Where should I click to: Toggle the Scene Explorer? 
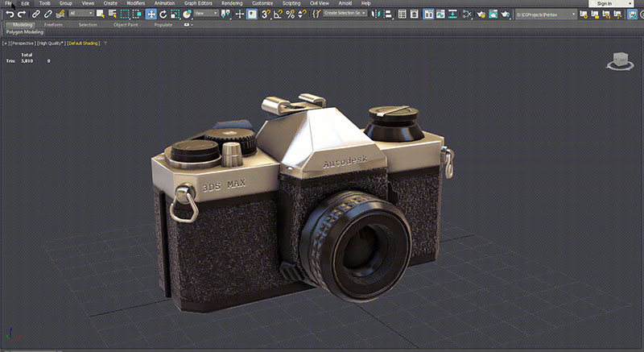402,14
